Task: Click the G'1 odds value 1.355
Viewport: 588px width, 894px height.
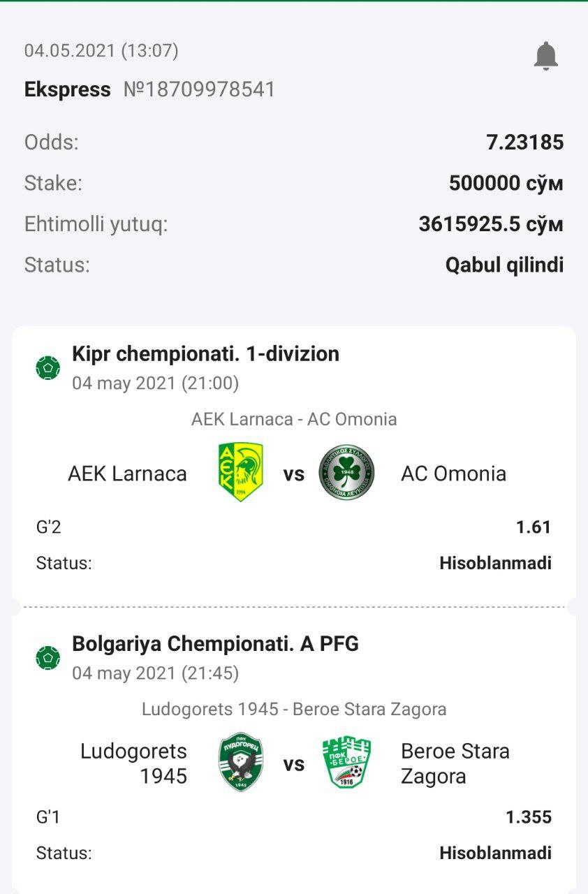Action: [x=529, y=817]
